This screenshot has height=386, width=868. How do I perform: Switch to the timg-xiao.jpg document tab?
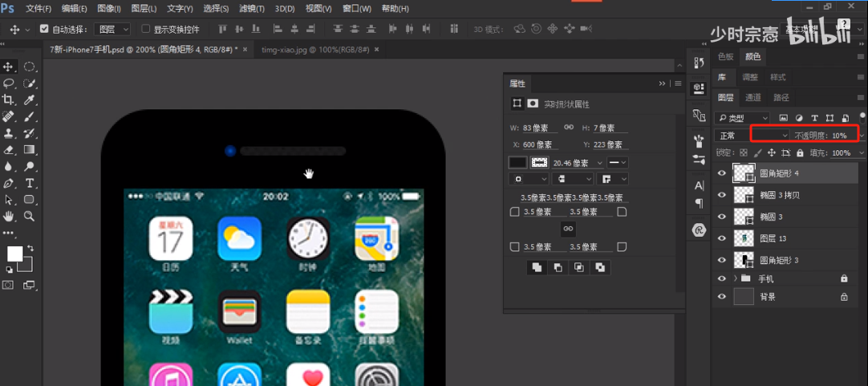tap(315, 49)
